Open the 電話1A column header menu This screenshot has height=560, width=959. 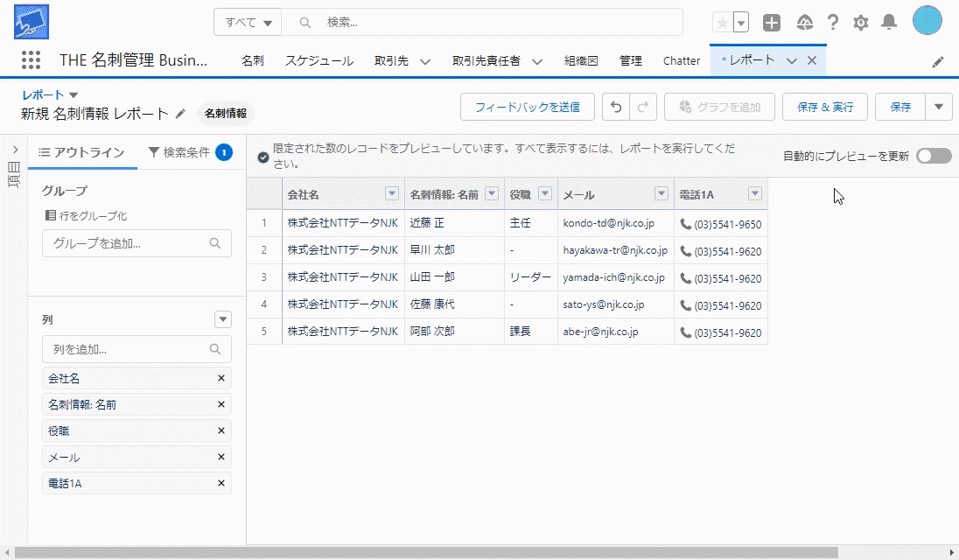[x=755, y=193]
